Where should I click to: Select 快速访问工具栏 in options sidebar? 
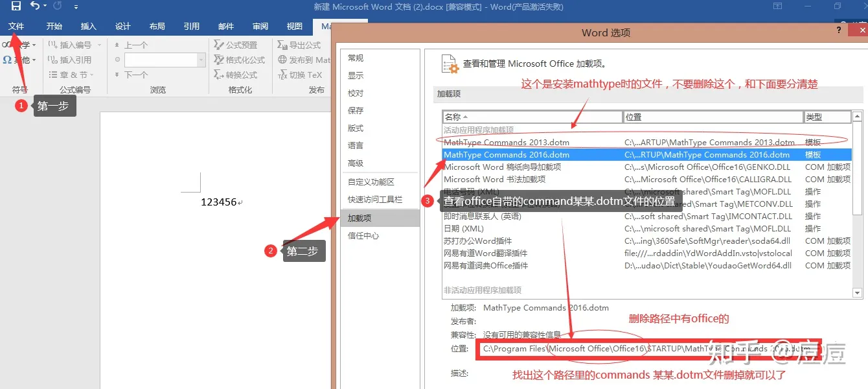380,200
